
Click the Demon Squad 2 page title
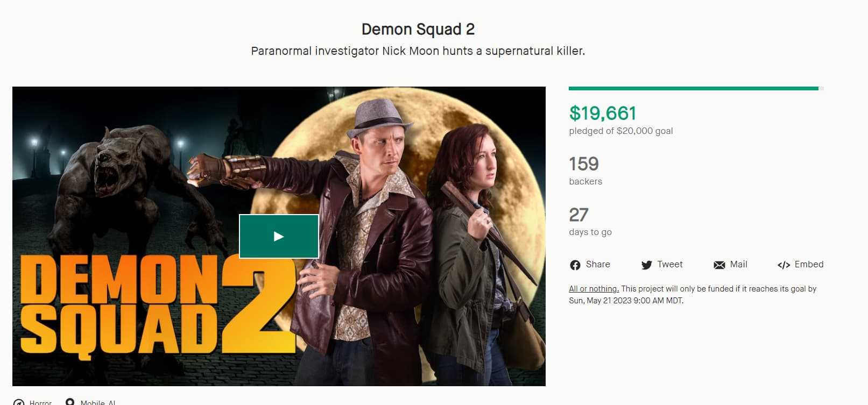418,29
